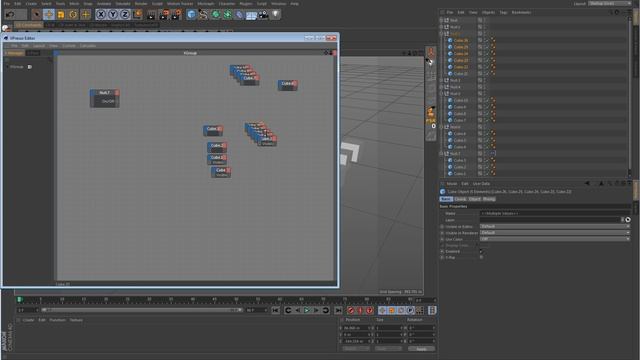This screenshot has height=360, width=640.
Task: Open the spline pen tool icon
Action: (x=203, y=15)
